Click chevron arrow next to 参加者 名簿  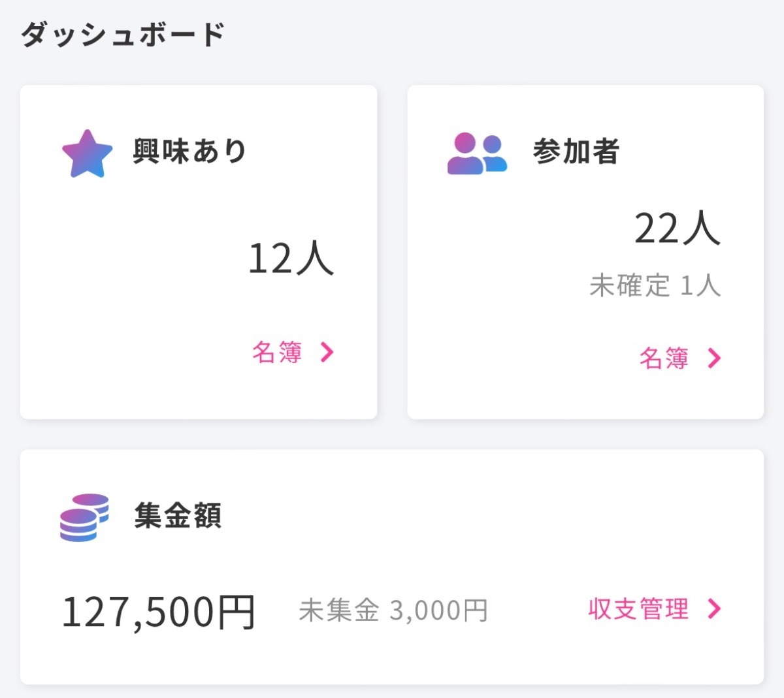[x=714, y=358]
